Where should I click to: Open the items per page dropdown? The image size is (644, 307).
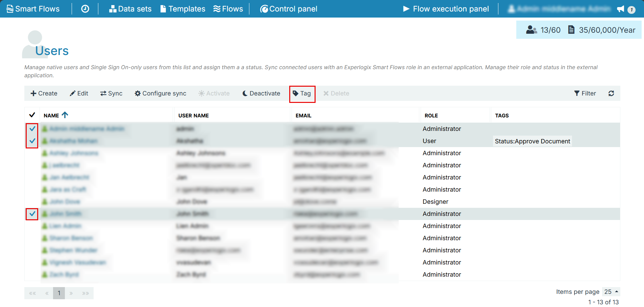611,292
